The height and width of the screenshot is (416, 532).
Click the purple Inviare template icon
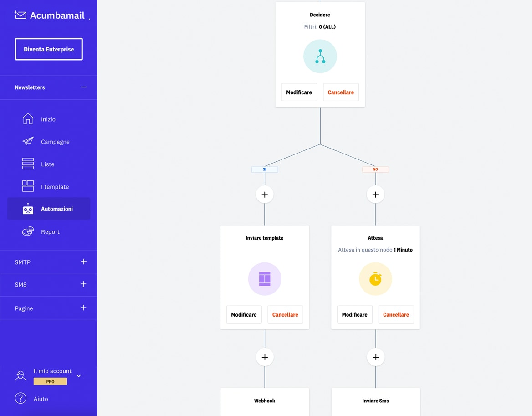264,279
